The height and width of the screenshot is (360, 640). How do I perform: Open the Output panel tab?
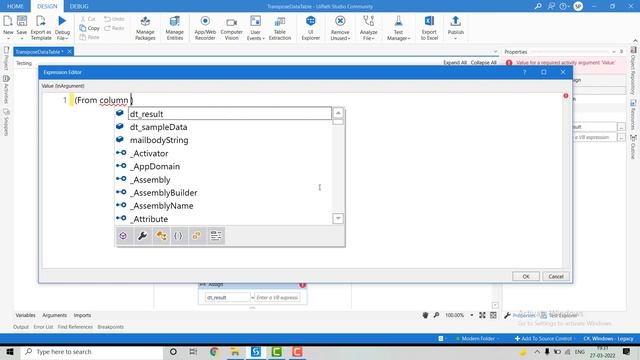pyautogui.click(x=21, y=327)
